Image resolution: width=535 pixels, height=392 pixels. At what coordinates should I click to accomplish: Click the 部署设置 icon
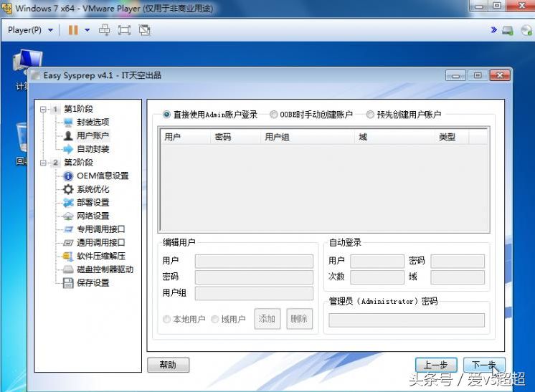pyautogui.click(x=68, y=203)
